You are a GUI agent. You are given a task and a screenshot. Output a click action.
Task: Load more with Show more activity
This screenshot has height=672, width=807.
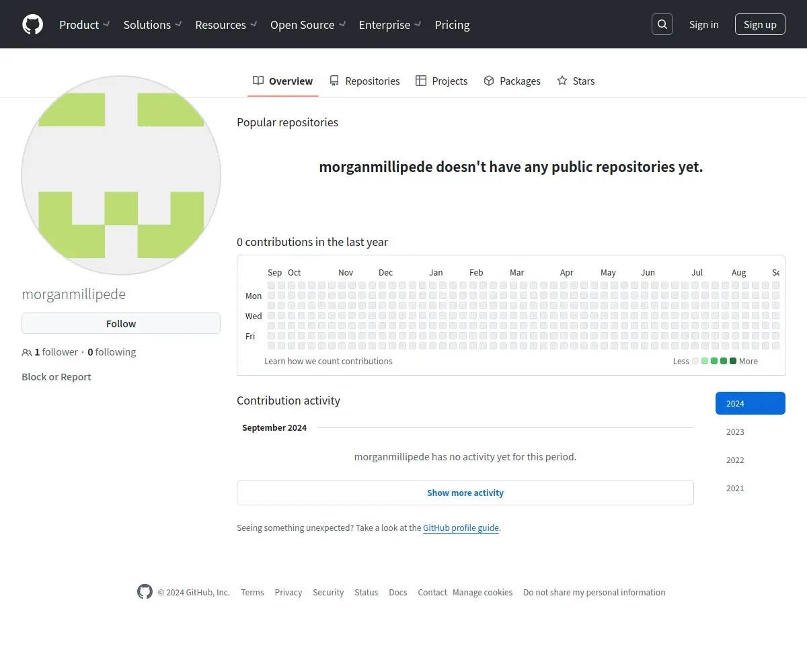point(465,493)
